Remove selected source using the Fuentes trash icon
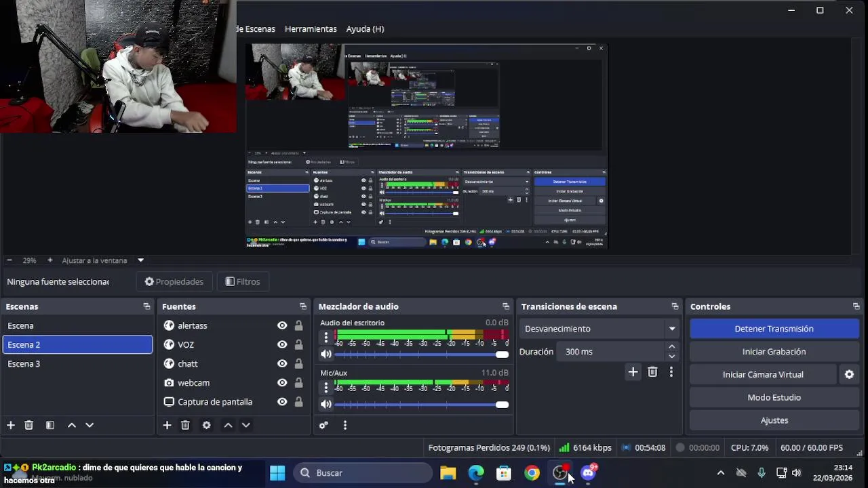The height and width of the screenshot is (488, 868). 185,425
